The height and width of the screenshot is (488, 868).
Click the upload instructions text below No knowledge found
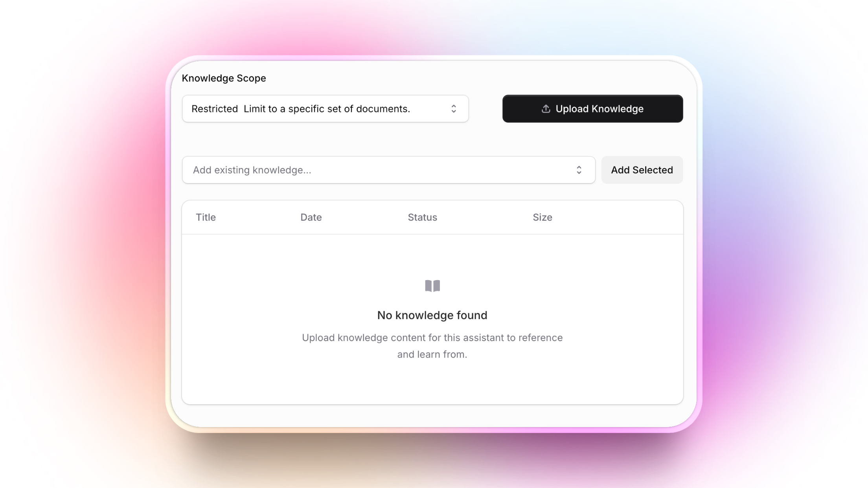pyautogui.click(x=432, y=346)
